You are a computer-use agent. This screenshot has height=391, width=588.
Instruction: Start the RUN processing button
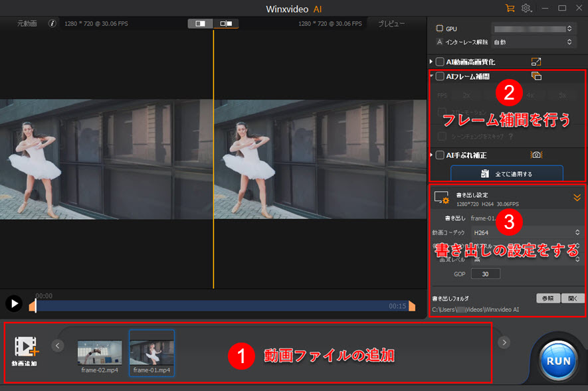[558, 360]
